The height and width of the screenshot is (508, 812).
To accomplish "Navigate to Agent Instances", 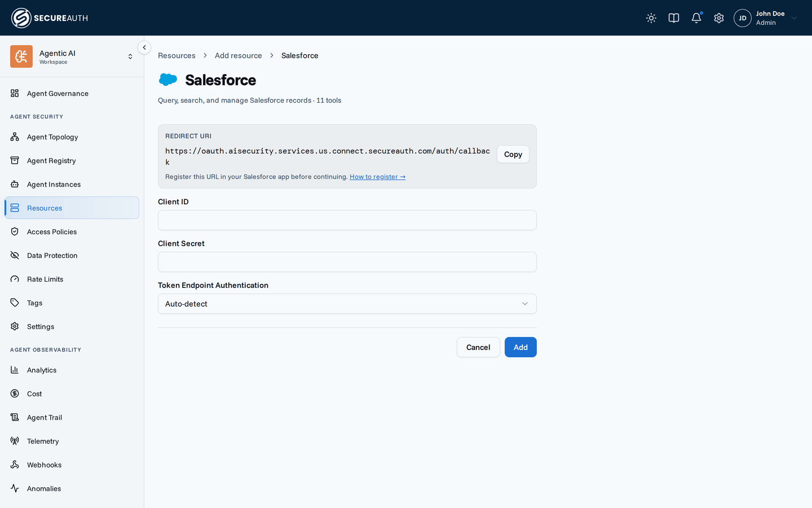I will 72,184.
